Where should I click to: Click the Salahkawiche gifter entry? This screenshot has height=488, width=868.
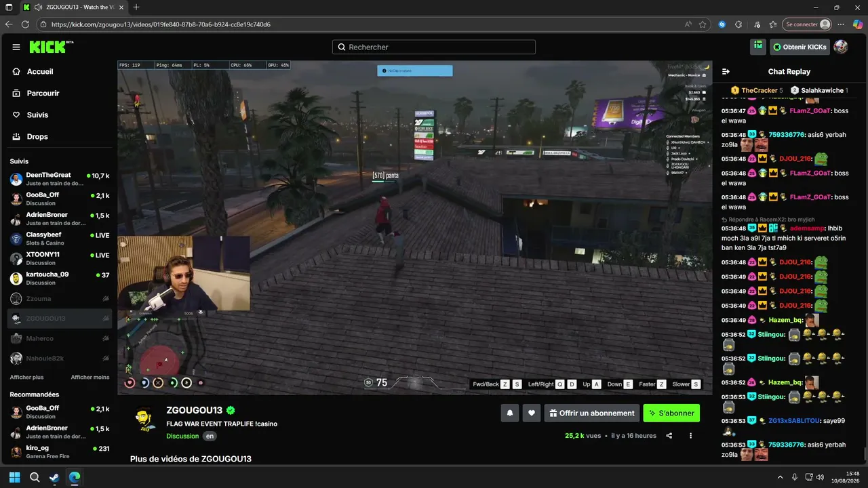(819, 90)
